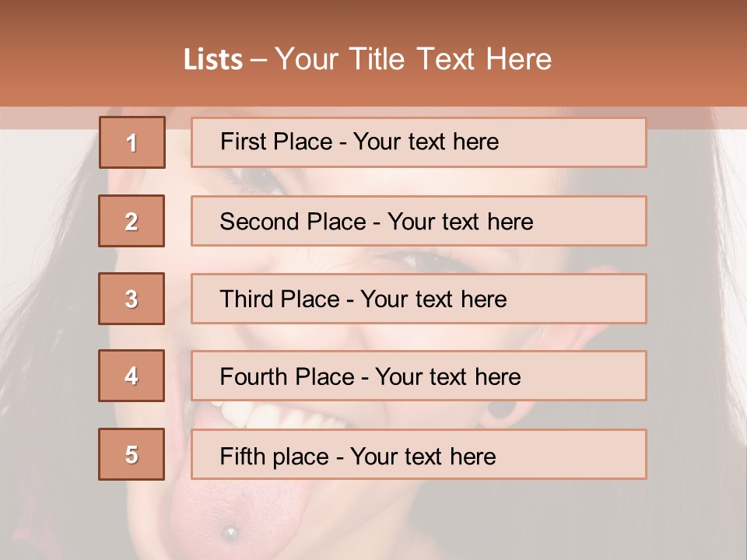747x560 pixels.
Task: Click the bold word 'Lists' in title
Action: pos(213,60)
